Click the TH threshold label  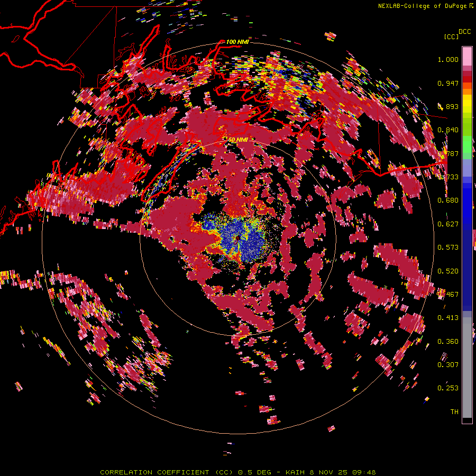coord(454,412)
